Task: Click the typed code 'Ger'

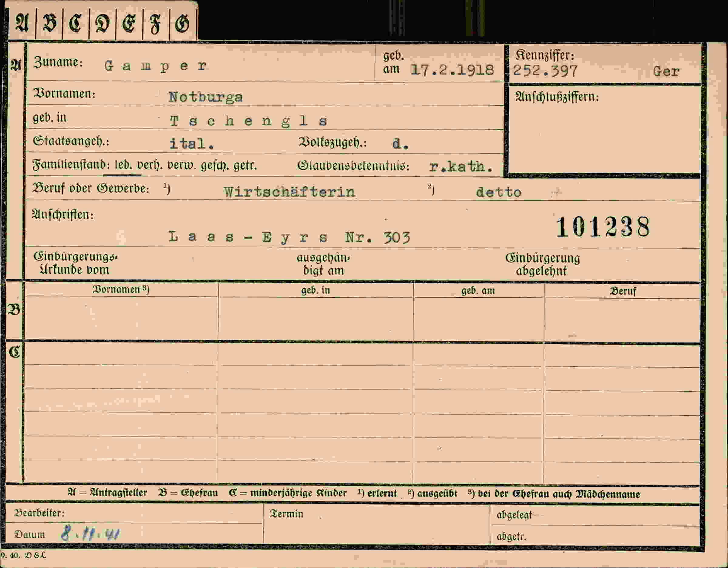Action: coord(666,72)
